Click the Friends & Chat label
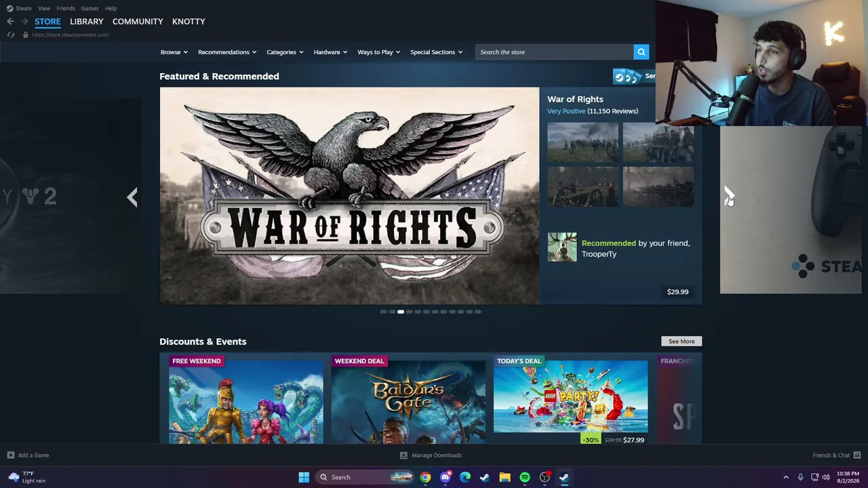 coord(831,455)
